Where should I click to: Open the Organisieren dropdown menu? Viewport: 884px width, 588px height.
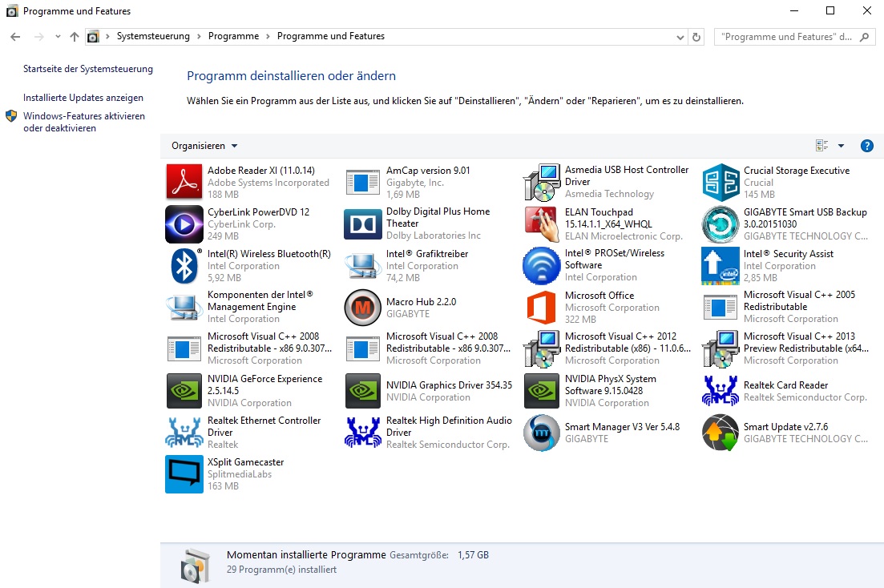pyautogui.click(x=204, y=146)
